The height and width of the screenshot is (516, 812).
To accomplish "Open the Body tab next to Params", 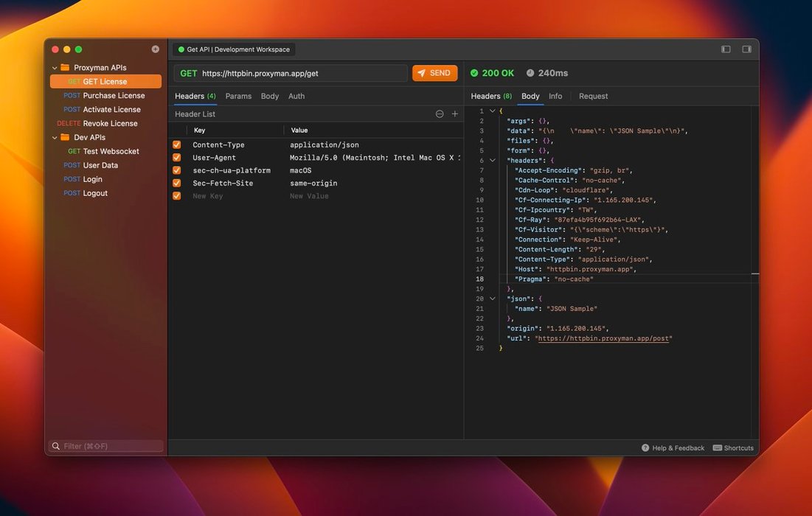I will click(x=270, y=97).
